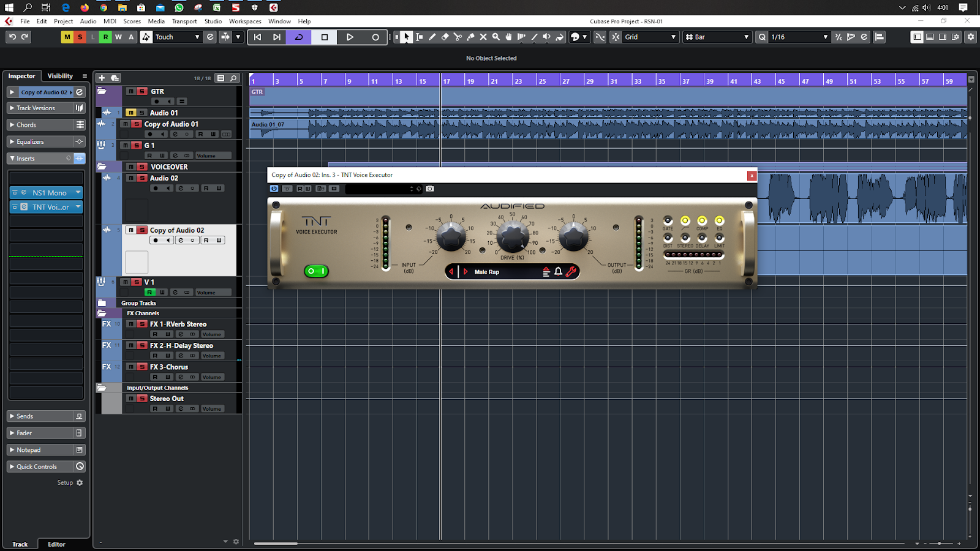Open the Project menu
Screen dimensions: 980x551
pos(63,21)
